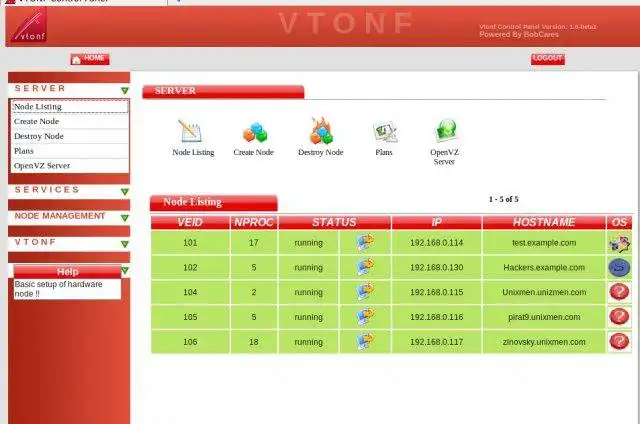Image resolution: width=640 pixels, height=424 pixels.
Task: Click the Destroy Node label under the icon
Action: [320, 152]
